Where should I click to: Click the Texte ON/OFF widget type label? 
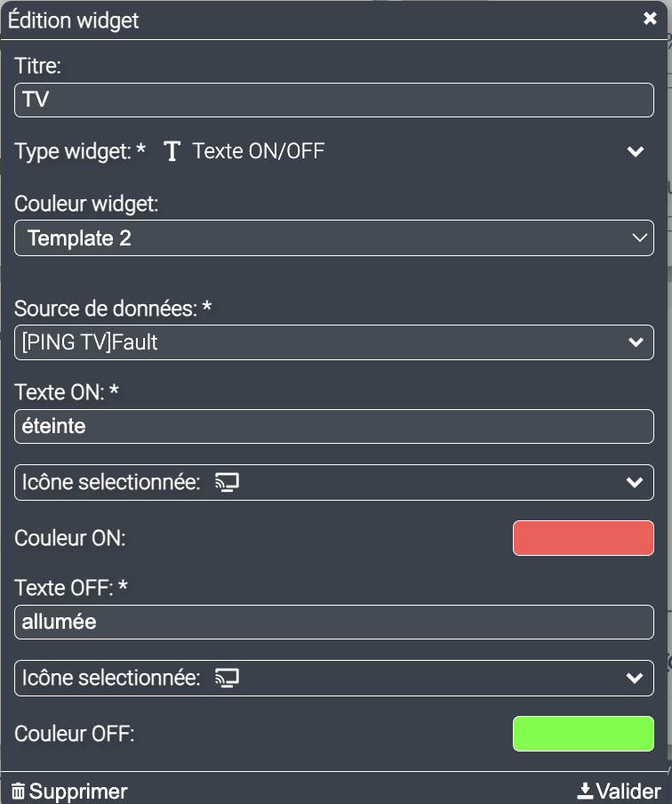coord(258,152)
